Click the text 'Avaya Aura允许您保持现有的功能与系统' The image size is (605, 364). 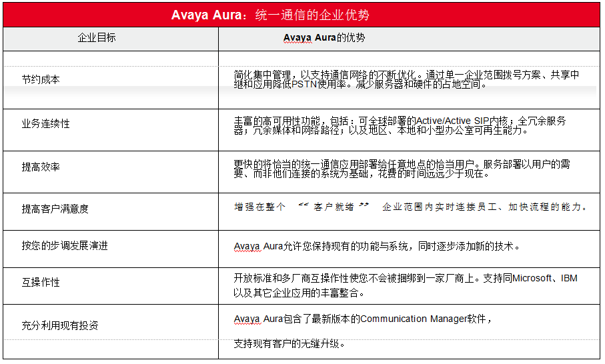click(321, 246)
